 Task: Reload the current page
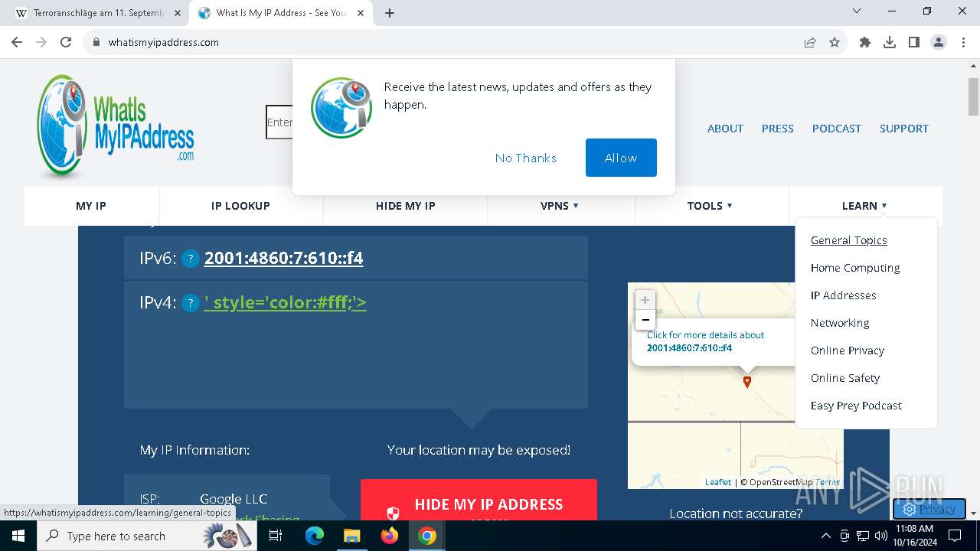click(66, 42)
